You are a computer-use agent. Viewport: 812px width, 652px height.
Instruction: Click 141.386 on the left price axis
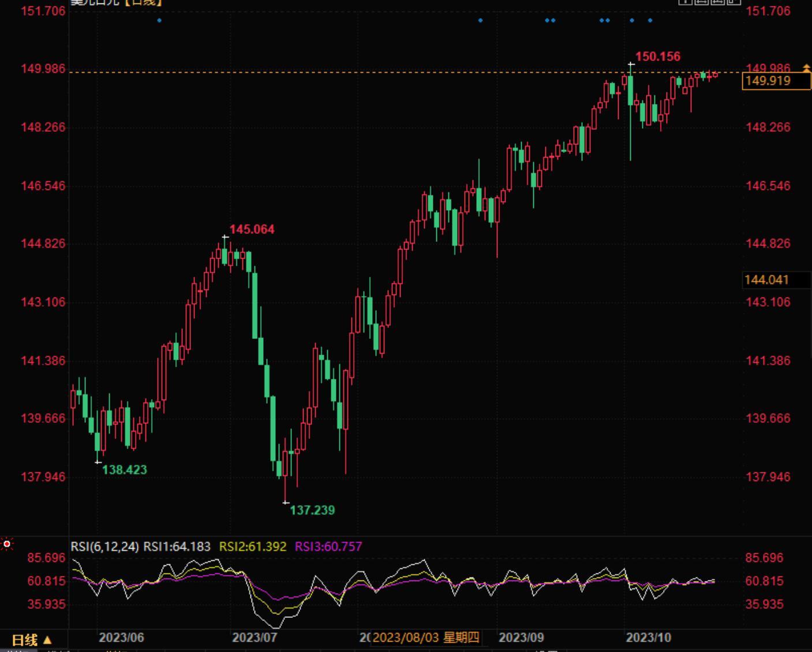[x=43, y=361]
